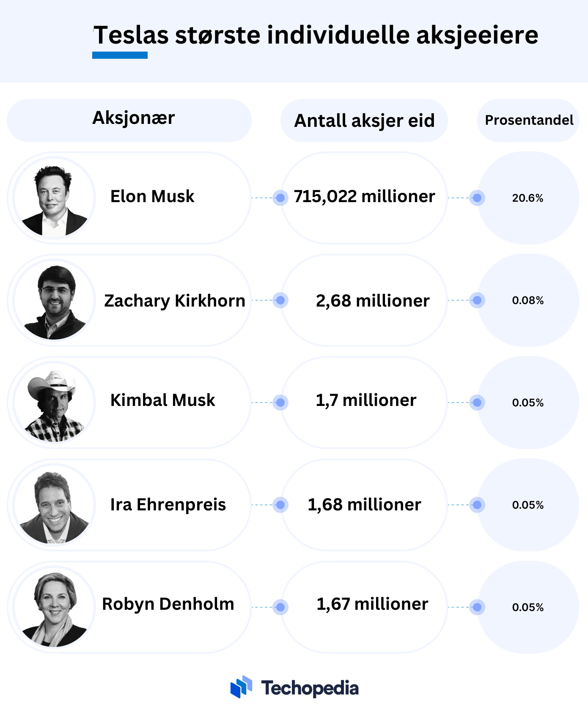The image size is (588, 718).
Task: Click Elon Musk's portrait photo
Action: [x=54, y=198]
